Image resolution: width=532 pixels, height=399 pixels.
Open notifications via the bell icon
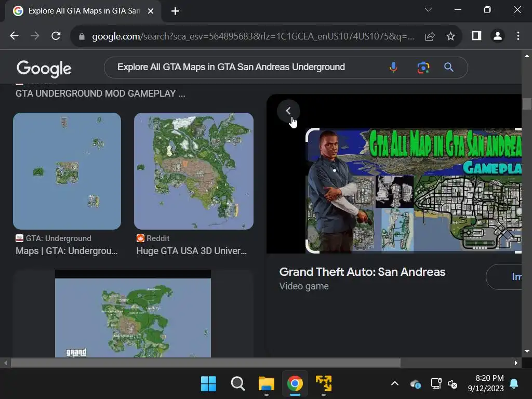(x=514, y=384)
